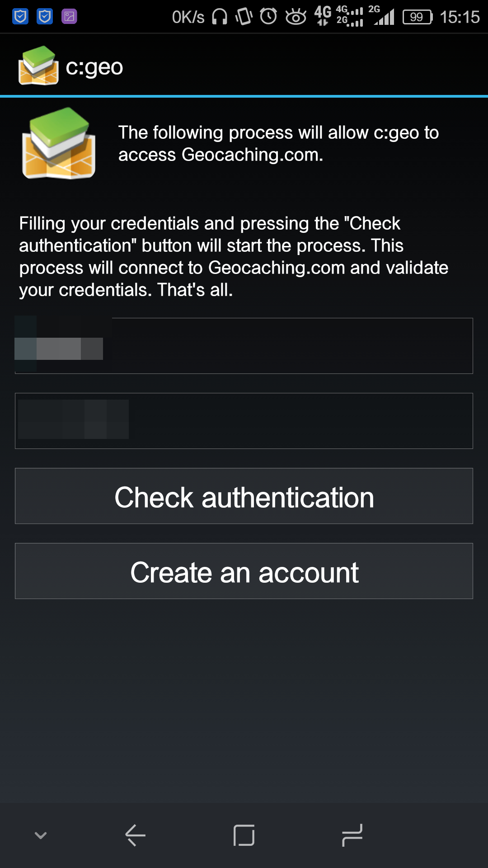
Task: Focus the password input field
Action: click(244, 421)
